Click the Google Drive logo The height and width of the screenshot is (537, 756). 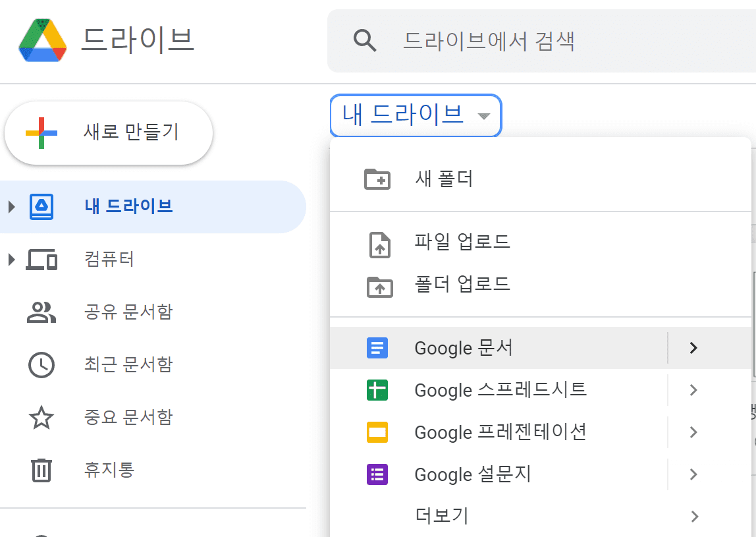(42, 41)
